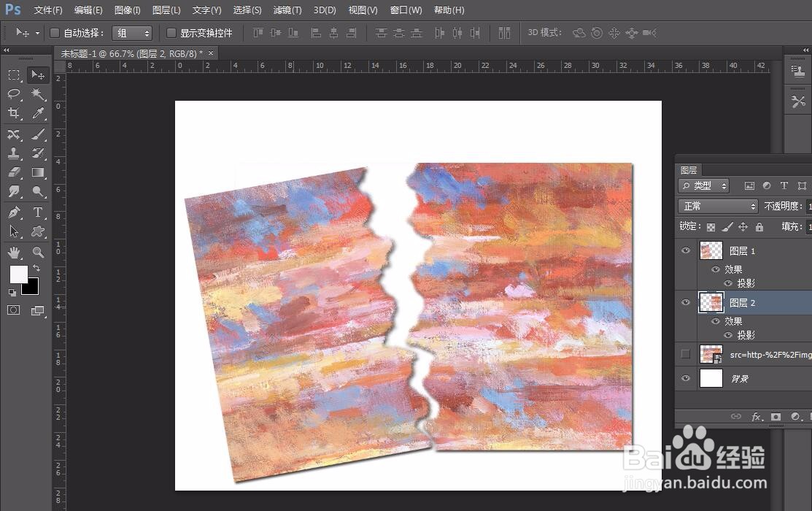Select the Clone Stamp tool
The image size is (812, 511).
pyautogui.click(x=14, y=153)
